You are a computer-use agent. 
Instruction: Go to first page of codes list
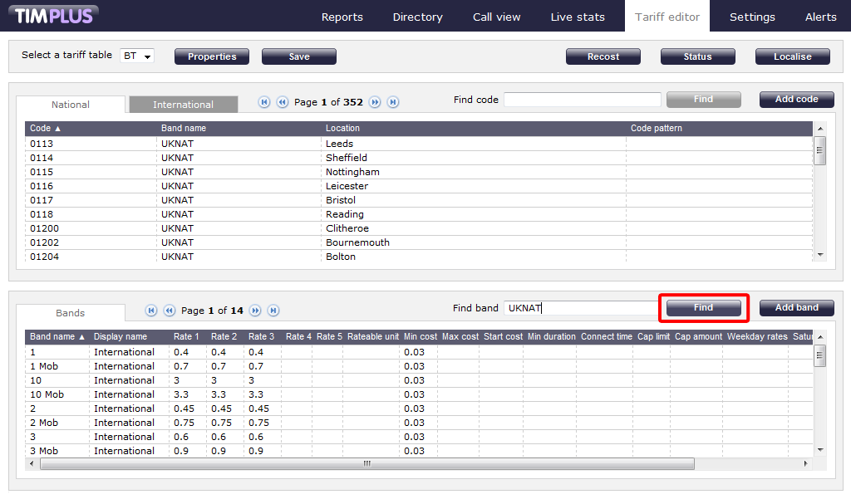264,102
